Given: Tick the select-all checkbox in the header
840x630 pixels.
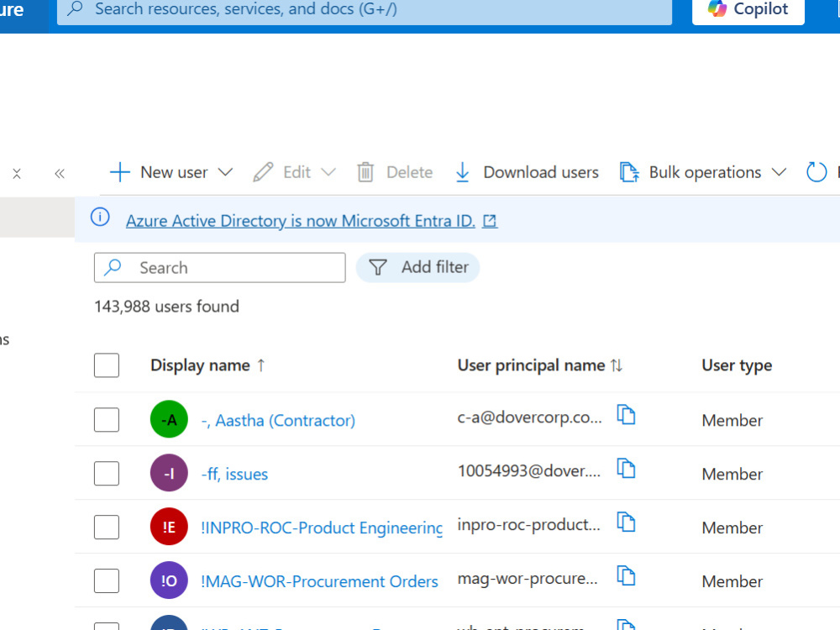Looking at the screenshot, I should coord(107,365).
